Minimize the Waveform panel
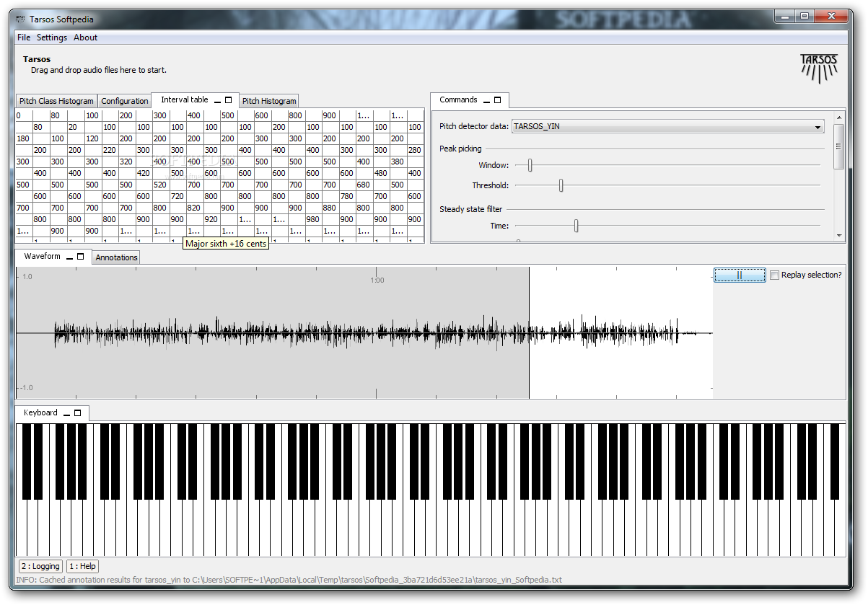The width and height of the screenshot is (868, 605). tap(70, 257)
